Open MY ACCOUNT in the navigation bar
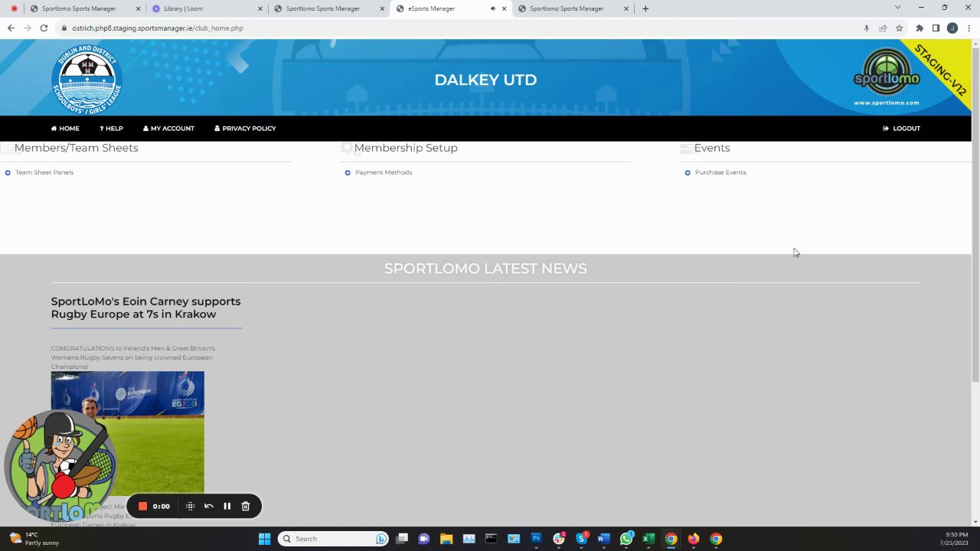This screenshot has width=980, height=551. (x=168, y=129)
